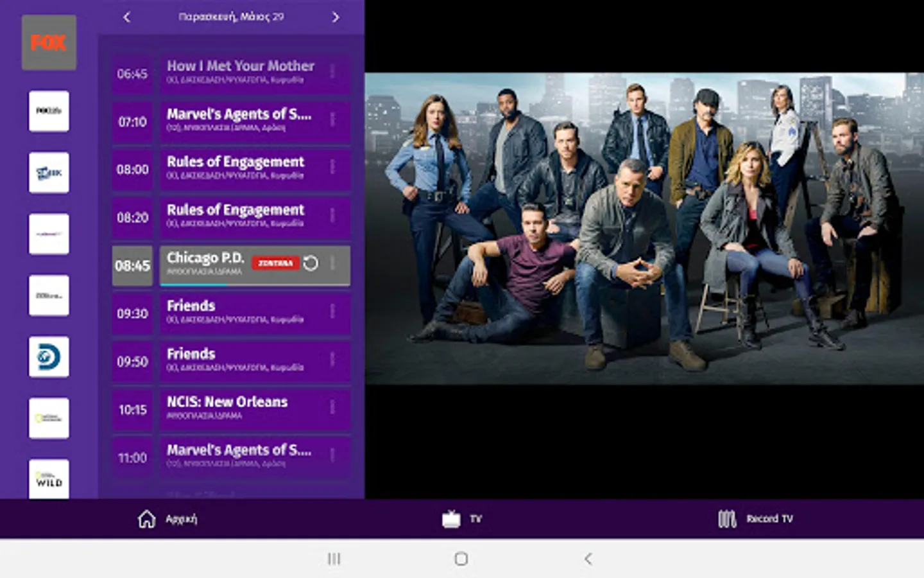Click the Record TV library icon
Screen dimensions: 924x578
pyautogui.click(x=727, y=519)
